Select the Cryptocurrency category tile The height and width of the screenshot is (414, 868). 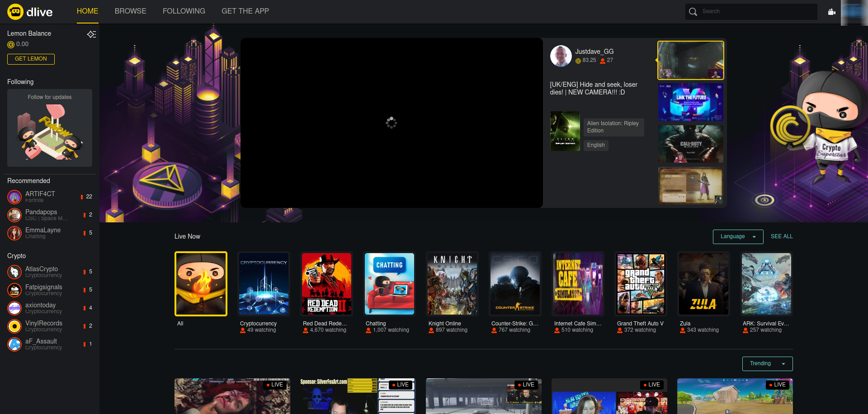tap(264, 284)
